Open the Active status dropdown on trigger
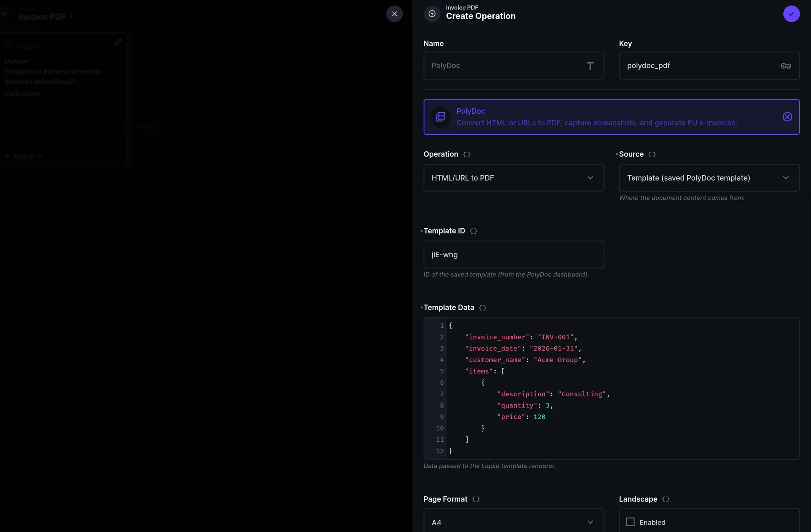The height and width of the screenshot is (532, 811). point(24,156)
